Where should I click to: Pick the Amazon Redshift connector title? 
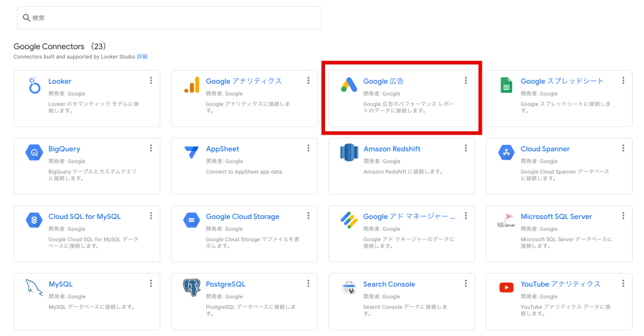coord(392,149)
